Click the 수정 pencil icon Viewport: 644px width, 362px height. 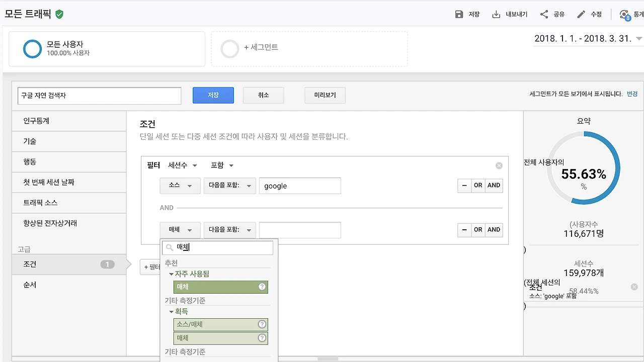click(x=581, y=14)
